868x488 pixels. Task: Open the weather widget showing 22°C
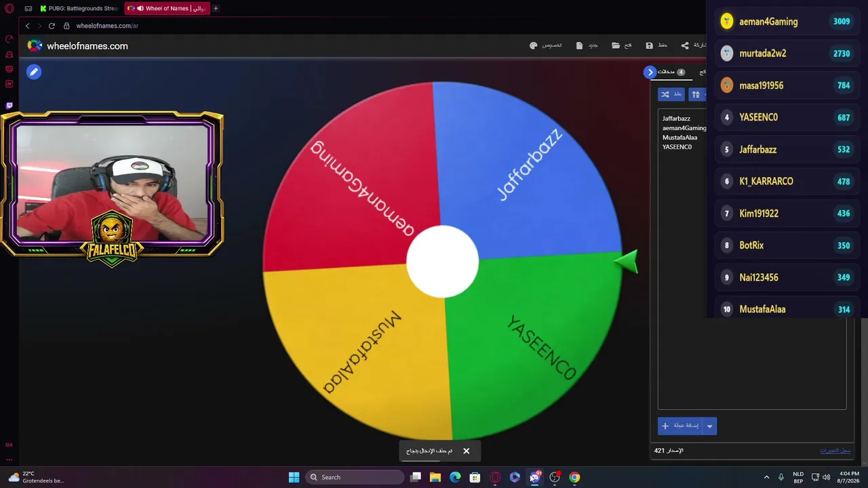tap(36, 477)
